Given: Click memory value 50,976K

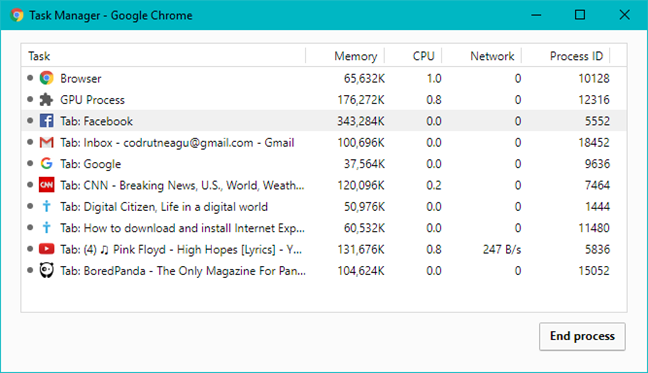Looking at the screenshot, I should click(x=364, y=207).
